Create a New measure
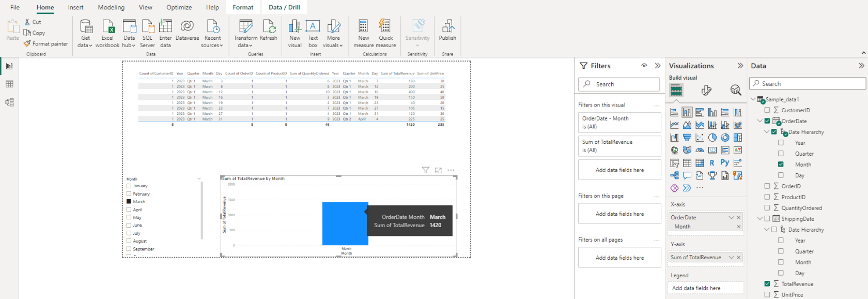 click(364, 34)
